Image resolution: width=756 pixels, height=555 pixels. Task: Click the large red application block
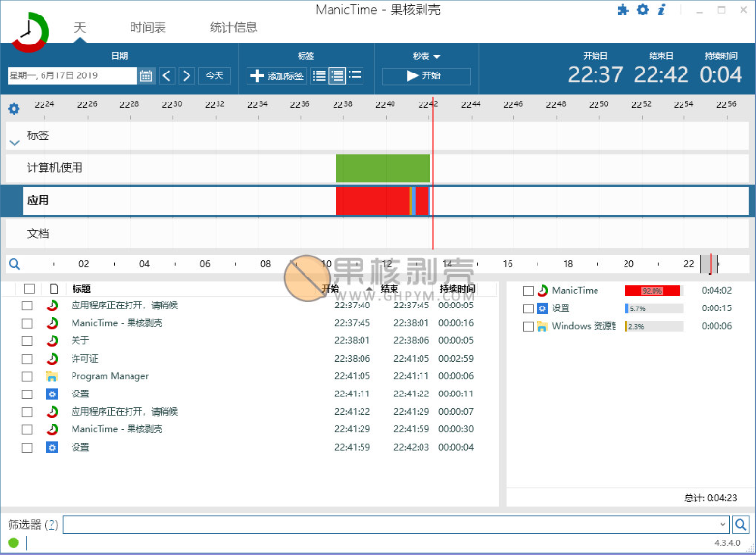click(373, 200)
